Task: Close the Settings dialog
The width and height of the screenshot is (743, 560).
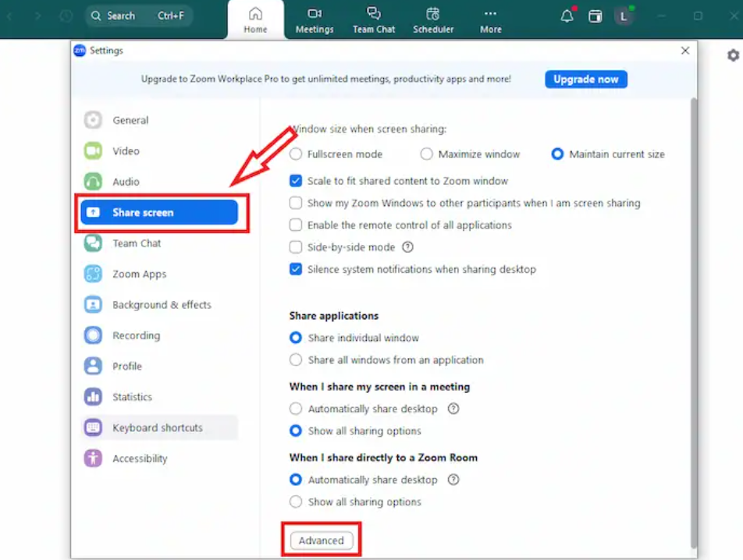Action: pyautogui.click(x=685, y=51)
